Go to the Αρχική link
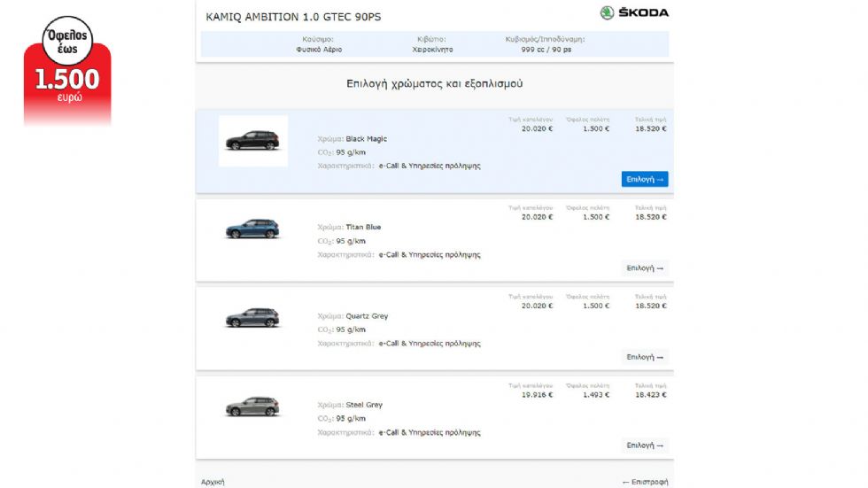Viewport: 868px width, 488px height. point(213,482)
